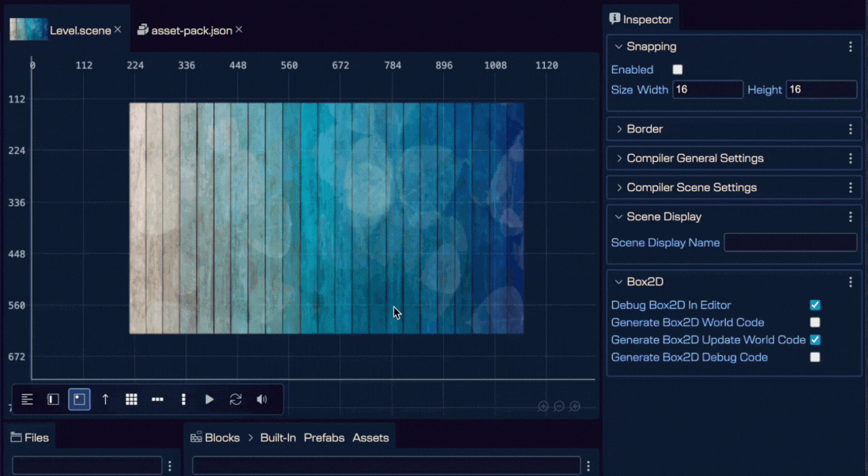Image resolution: width=868 pixels, height=476 pixels.
Task: Open the Border section options menu
Action: (851, 129)
